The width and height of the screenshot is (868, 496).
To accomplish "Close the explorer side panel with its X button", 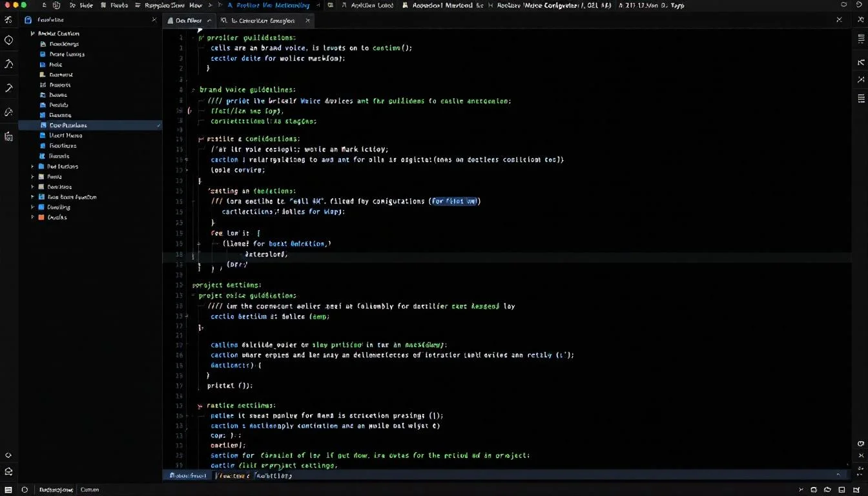I will 154,20.
